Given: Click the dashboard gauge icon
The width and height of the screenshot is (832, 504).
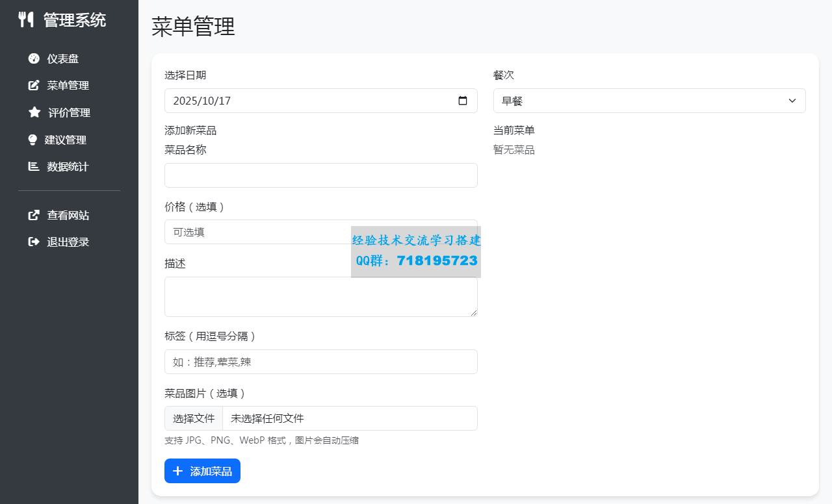Looking at the screenshot, I should [34, 58].
